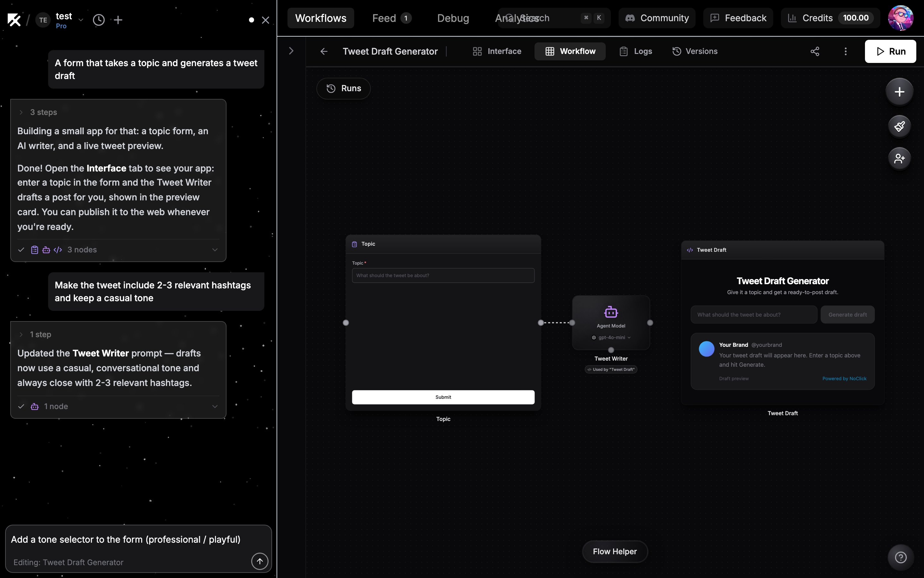Go back with the left arrow icon
The image size is (924, 578).
(x=324, y=51)
